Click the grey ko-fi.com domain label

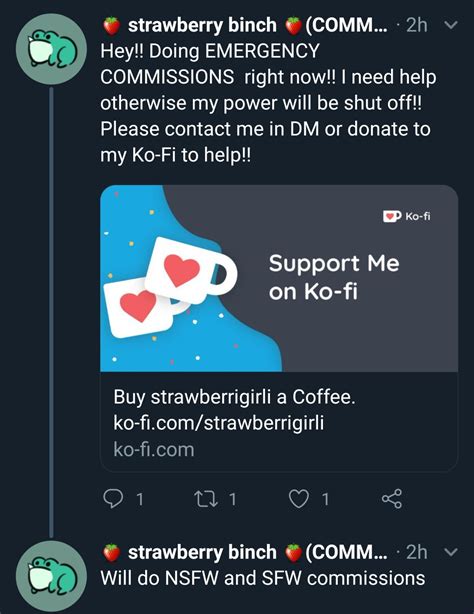[154, 450]
